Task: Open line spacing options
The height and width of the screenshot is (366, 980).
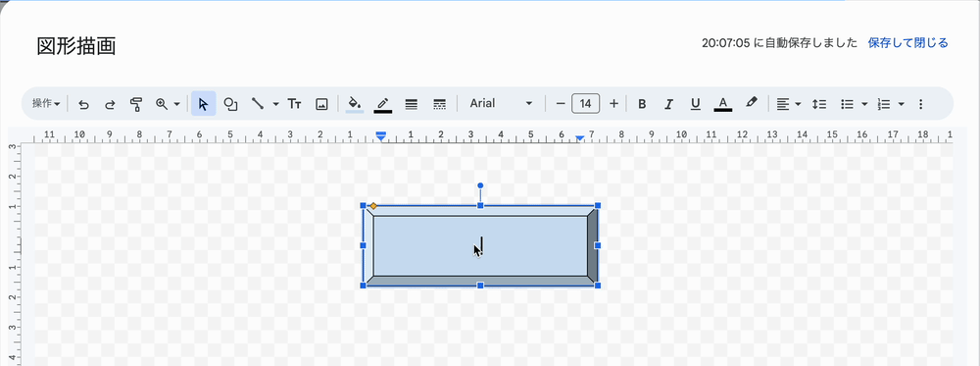Action: click(x=818, y=104)
